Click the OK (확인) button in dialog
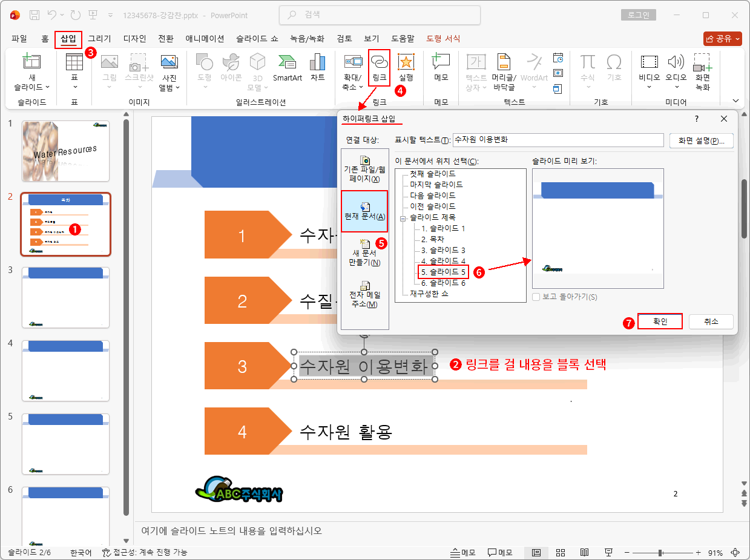The height and width of the screenshot is (560, 750). coord(659,321)
